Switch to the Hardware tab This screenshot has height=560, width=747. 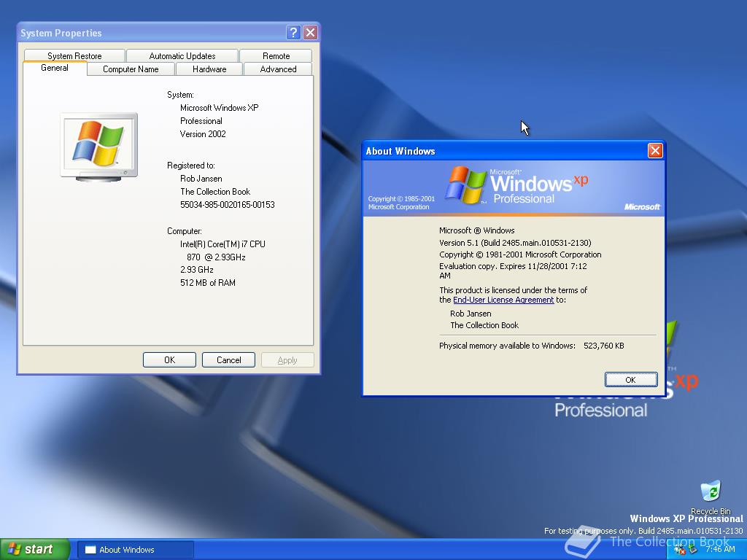pyautogui.click(x=209, y=69)
